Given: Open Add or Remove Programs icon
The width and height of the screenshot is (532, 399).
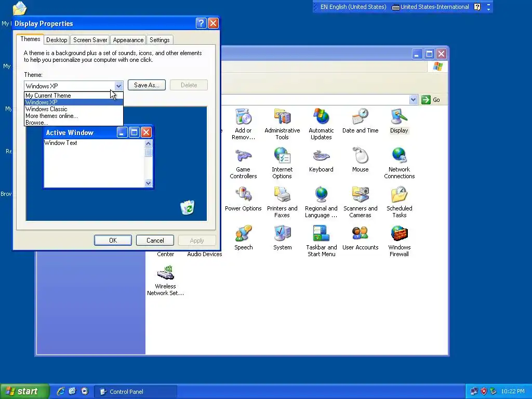Looking at the screenshot, I should pyautogui.click(x=243, y=124).
